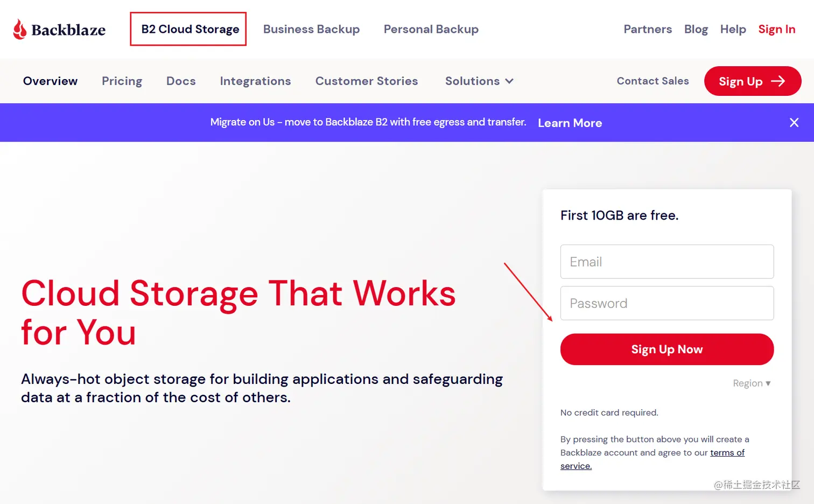Viewport: 814px width, 504px height.
Task: Click the Backblaze flame logo
Action: coord(20,30)
